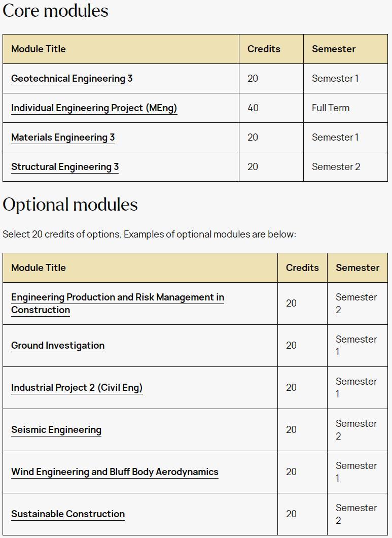Click Sustainable Construction module link

[68, 514]
